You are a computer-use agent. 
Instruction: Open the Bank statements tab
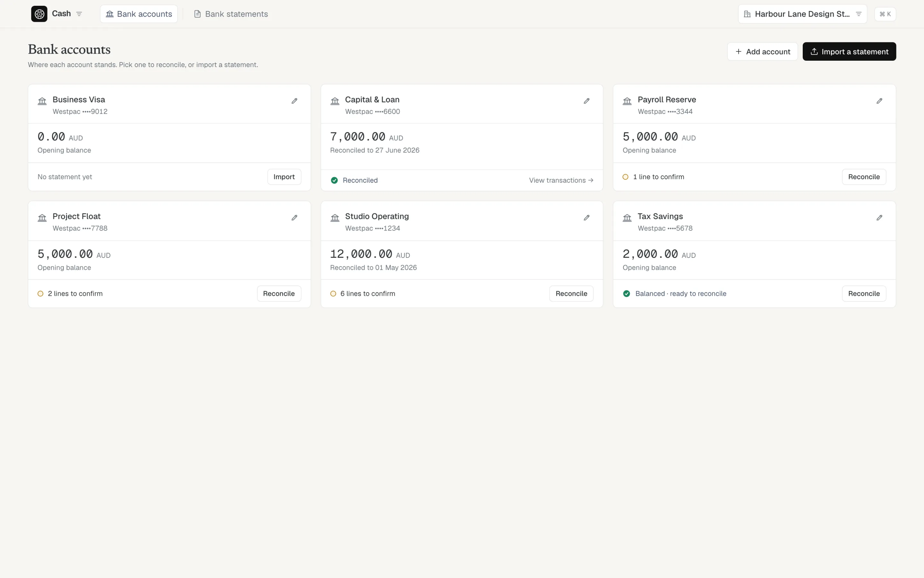[231, 14]
